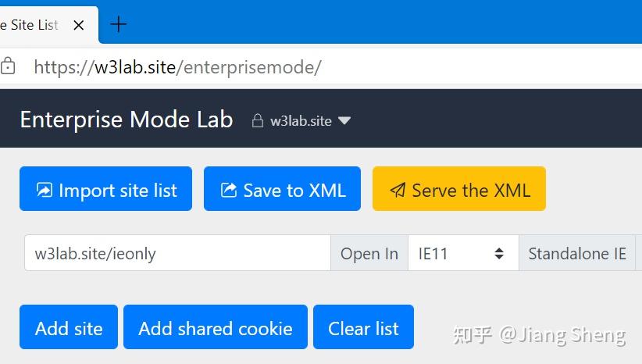
Task: Click the browser address bar URL
Action: pos(177,66)
